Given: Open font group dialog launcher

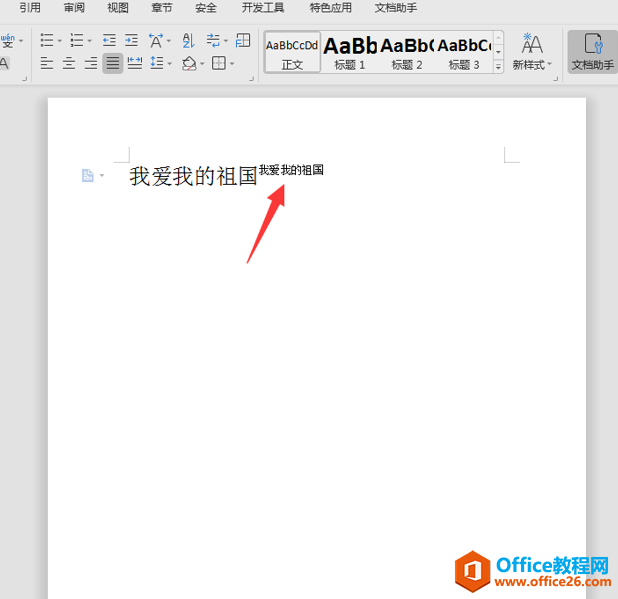Looking at the screenshot, I should pyautogui.click(x=24, y=79).
